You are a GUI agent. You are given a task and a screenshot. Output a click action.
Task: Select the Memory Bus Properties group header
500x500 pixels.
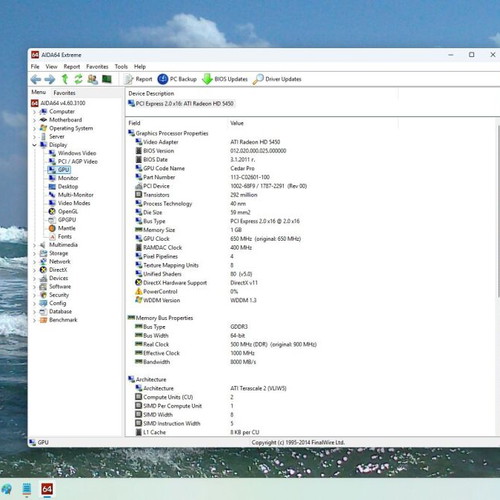point(160,318)
